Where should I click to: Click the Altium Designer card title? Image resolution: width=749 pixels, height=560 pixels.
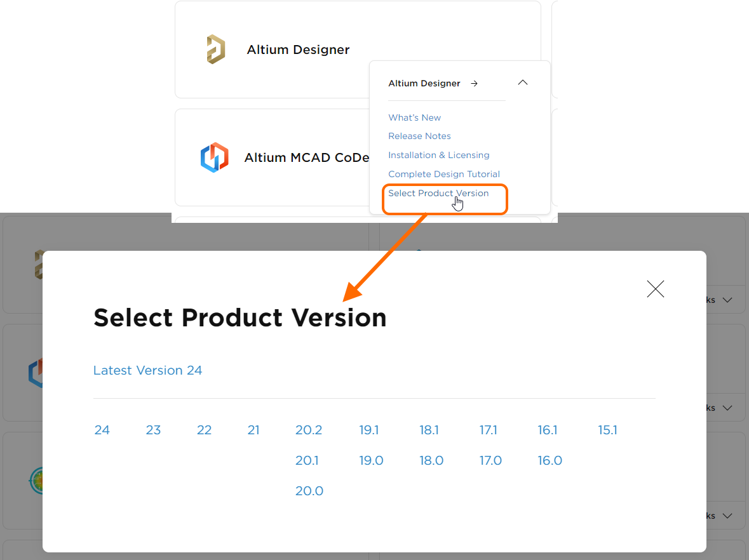pos(298,50)
